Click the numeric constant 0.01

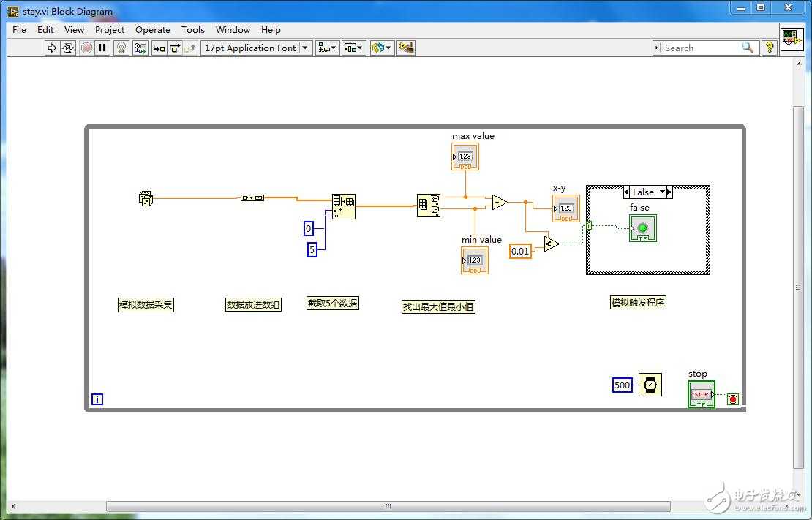520,251
